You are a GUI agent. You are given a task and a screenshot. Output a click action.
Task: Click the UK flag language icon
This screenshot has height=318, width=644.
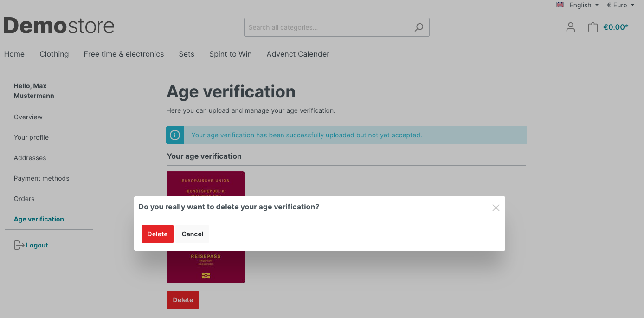(x=560, y=5)
